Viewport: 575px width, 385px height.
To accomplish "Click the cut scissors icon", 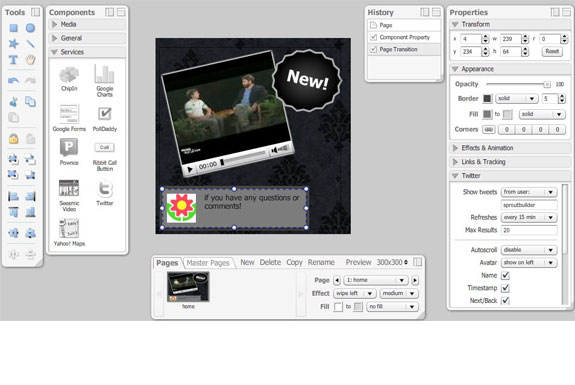I will [x=14, y=102].
